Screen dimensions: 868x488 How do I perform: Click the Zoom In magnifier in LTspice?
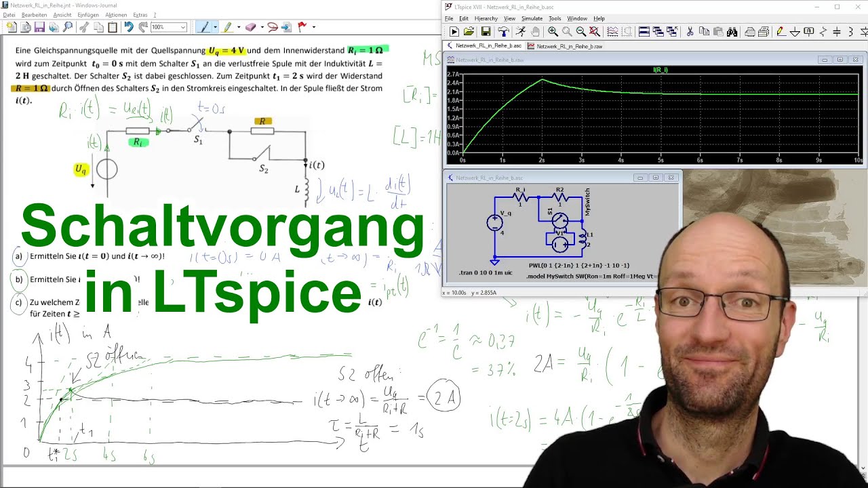(x=553, y=32)
